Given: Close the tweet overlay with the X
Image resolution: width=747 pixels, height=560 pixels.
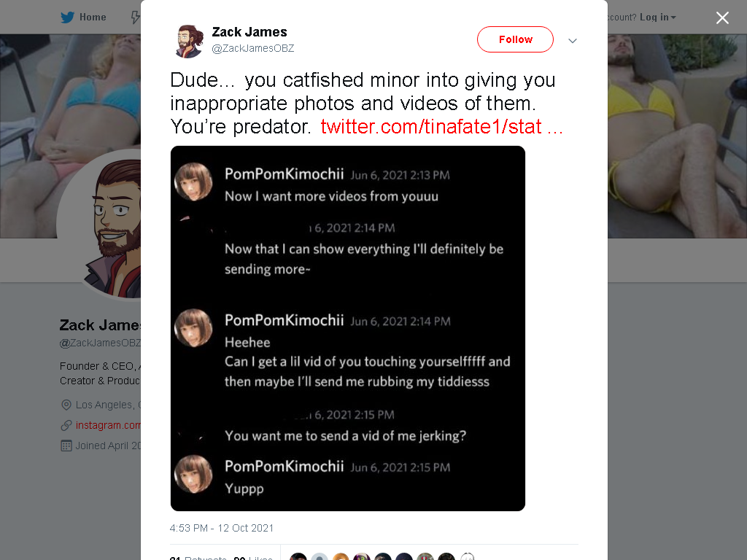Looking at the screenshot, I should coord(722,17).
